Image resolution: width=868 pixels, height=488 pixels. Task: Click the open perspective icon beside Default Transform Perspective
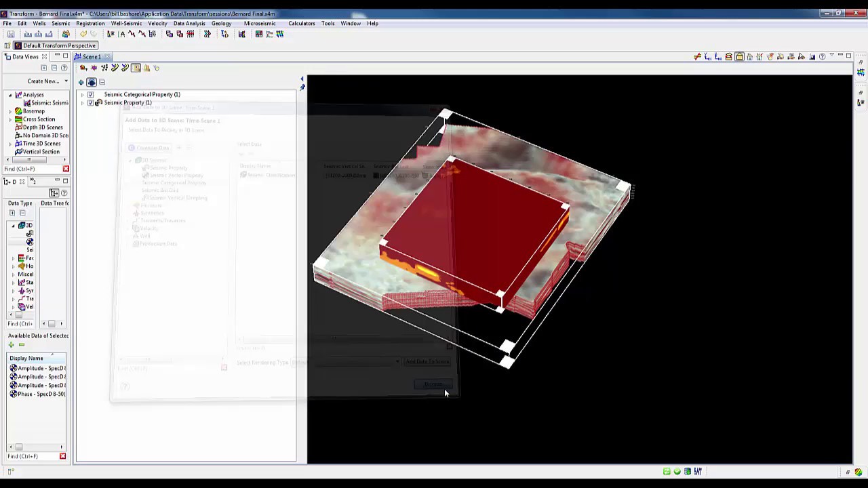[x=7, y=45]
